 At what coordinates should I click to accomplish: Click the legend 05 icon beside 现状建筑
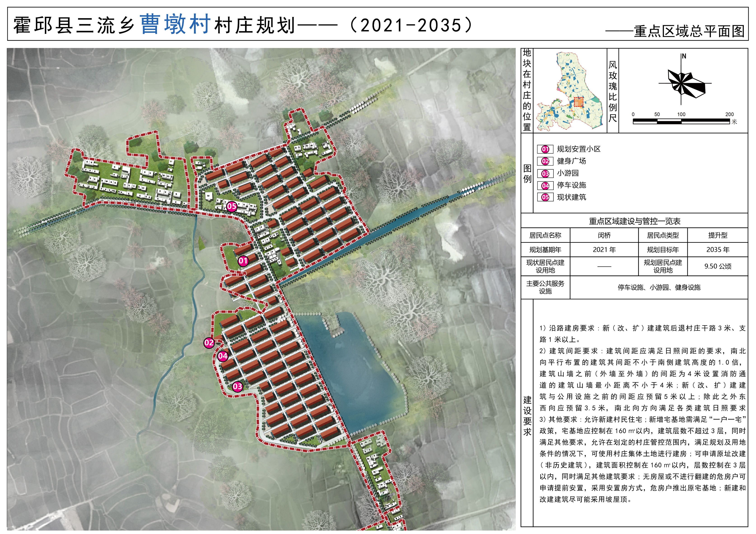[x=545, y=197]
